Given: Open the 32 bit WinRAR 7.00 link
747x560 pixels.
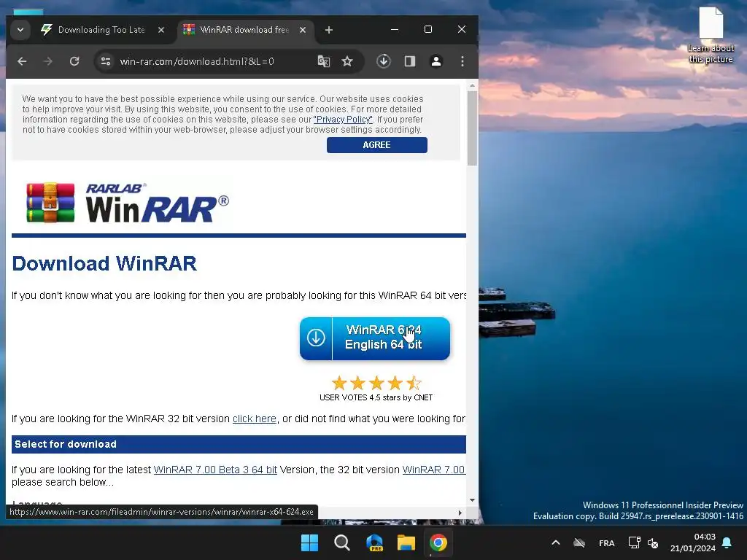Looking at the screenshot, I should pos(433,470).
